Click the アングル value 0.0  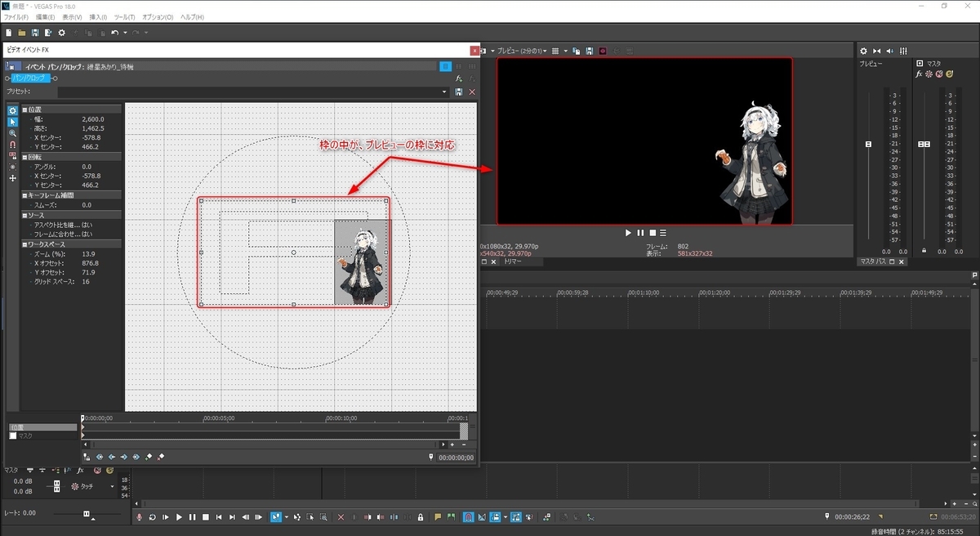[x=87, y=166]
